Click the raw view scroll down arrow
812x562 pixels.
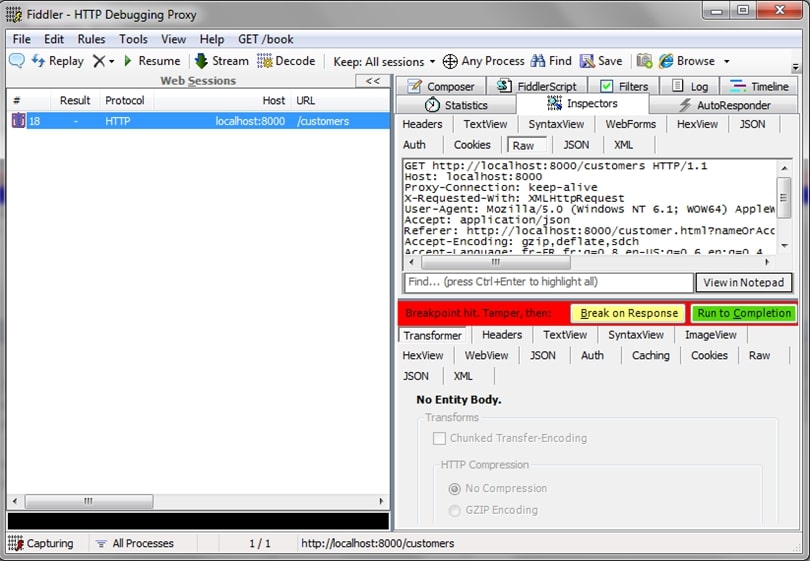click(x=784, y=246)
